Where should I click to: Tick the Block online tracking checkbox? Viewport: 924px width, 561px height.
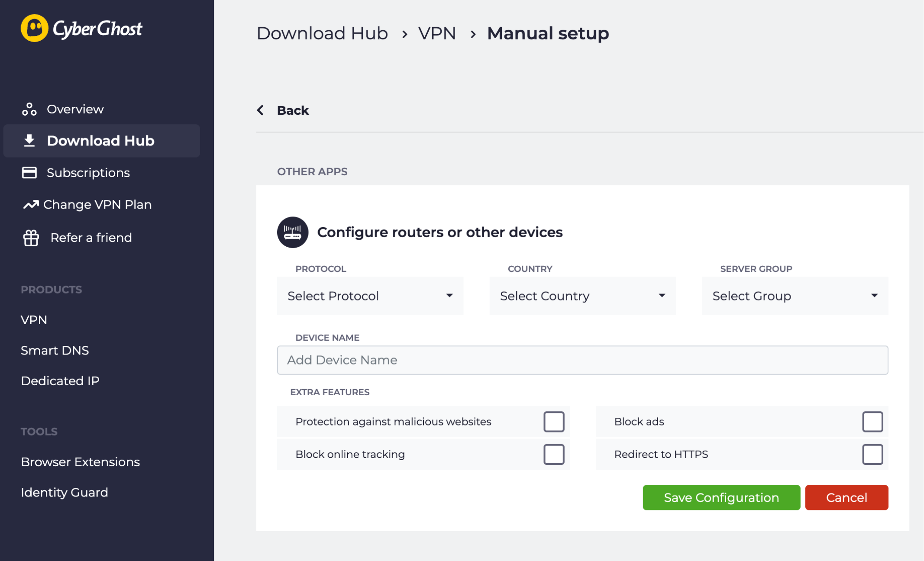click(x=554, y=454)
